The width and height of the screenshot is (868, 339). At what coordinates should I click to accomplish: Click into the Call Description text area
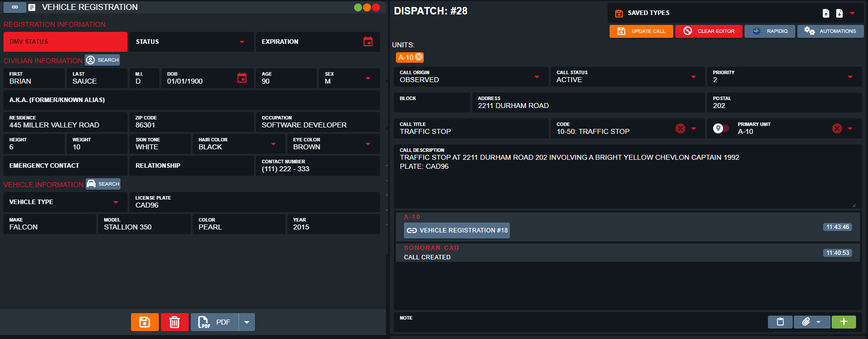[626, 184]
